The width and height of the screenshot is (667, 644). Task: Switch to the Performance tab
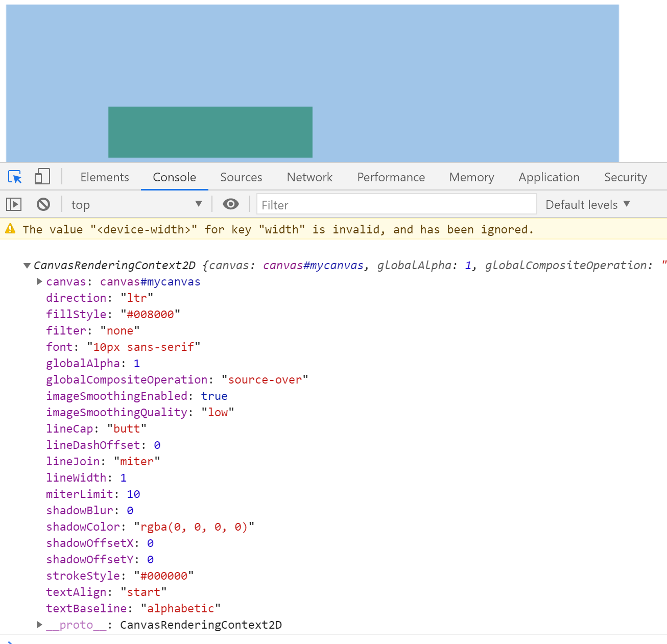pos(391,177)
